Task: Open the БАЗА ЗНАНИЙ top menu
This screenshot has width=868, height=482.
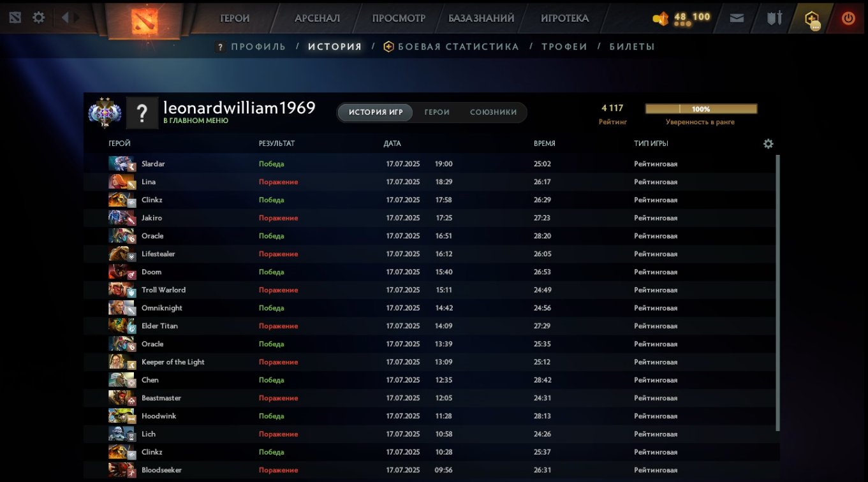Action: coord(482,18)
